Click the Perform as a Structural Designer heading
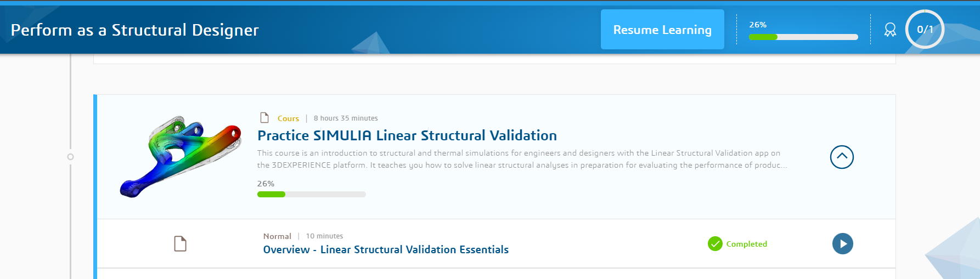The image size is (980, 279). [x=134, y=30]
